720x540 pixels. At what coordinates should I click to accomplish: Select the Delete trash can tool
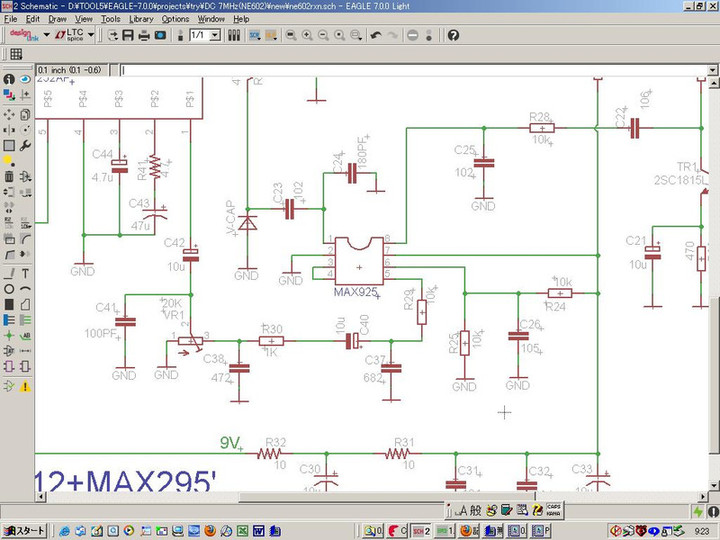pos(9,176)
